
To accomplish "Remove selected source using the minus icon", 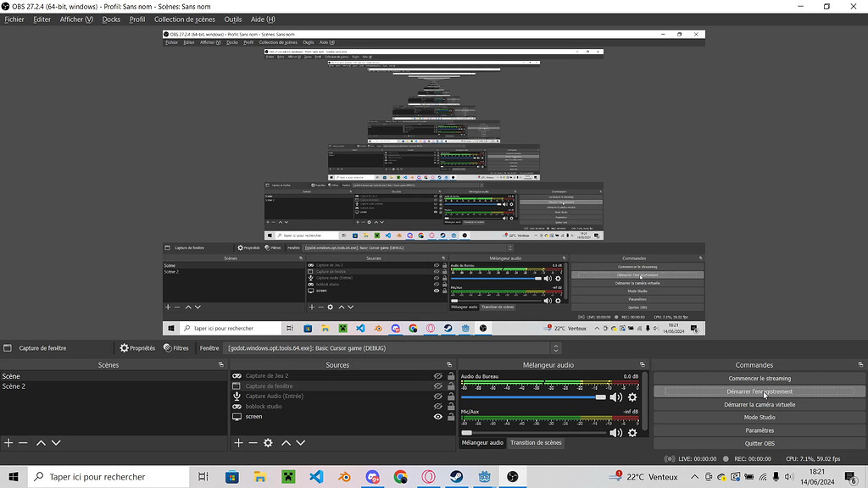I will click(x=253, y=442).
